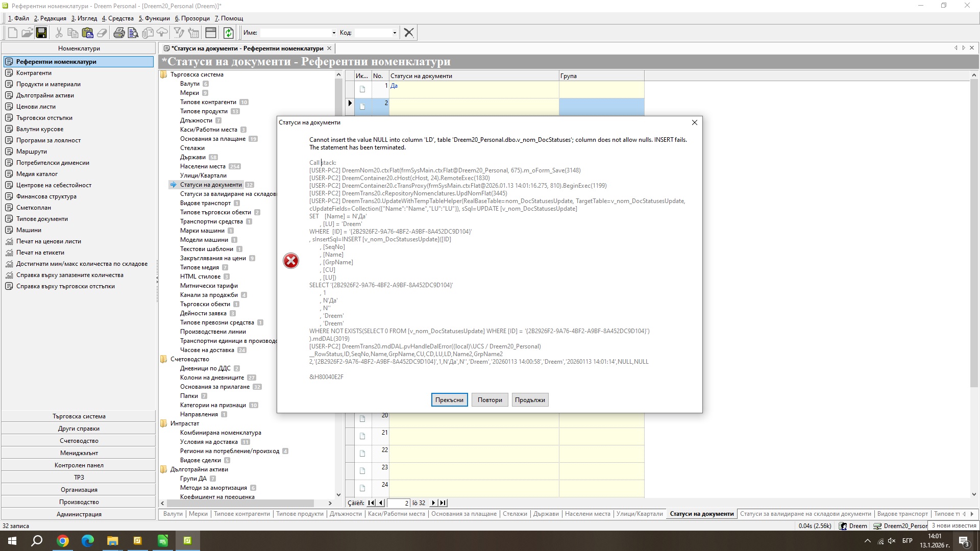Open the Администрация section panel
The image size is (980, 551).
coord(79,514)
